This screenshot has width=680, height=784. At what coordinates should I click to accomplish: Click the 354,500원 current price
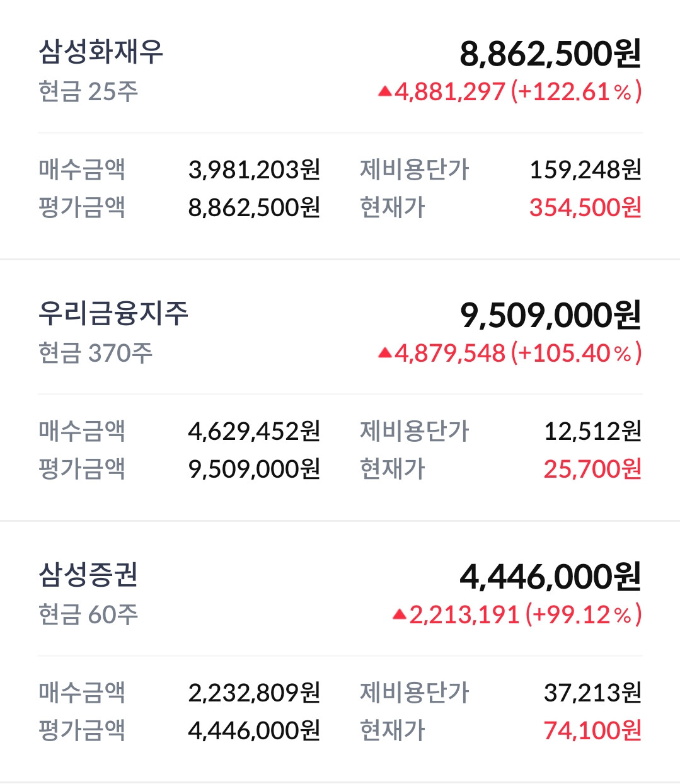(x=585, y=207)
